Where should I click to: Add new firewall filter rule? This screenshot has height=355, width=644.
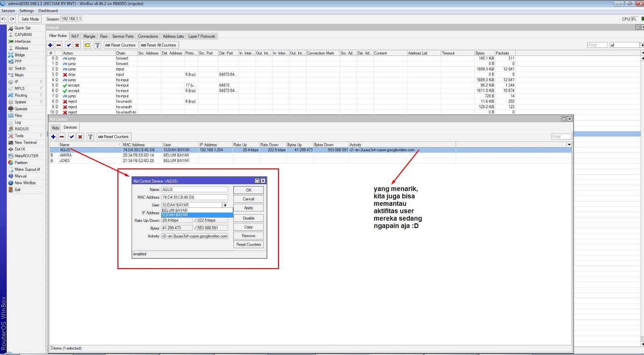pyautogui.click(x=50, y=45)
